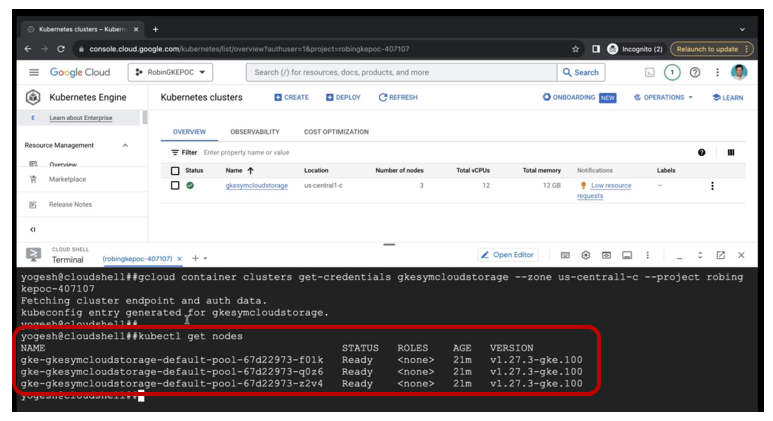Focus the resources search input field

pos(401,72)
